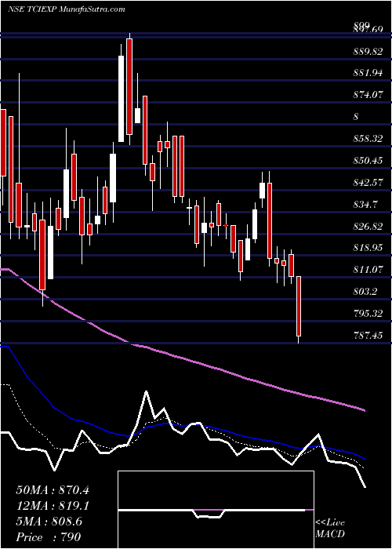Click the 826.82 price level label

(368, 226)
